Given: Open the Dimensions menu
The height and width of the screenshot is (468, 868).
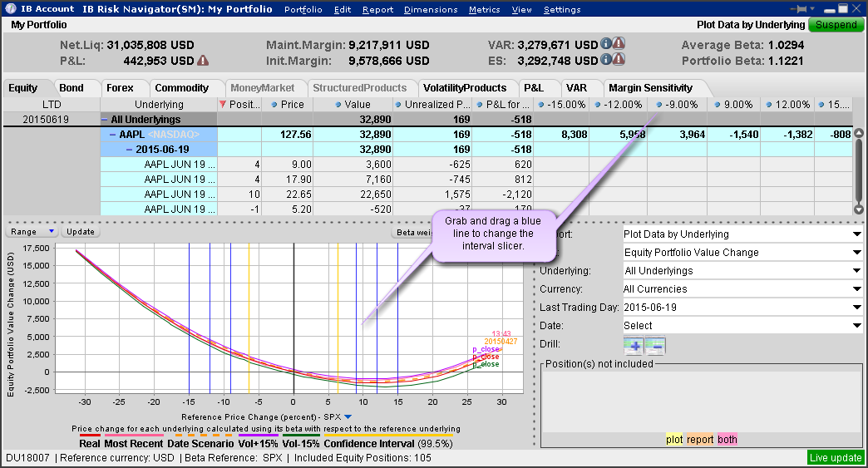Looking at the screenshot, I should pyautogui.click(x=430, y=10).
